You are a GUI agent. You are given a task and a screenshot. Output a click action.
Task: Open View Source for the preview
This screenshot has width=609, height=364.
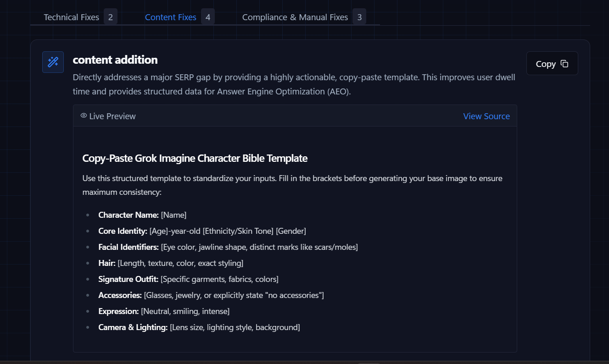click(x=486, y=116)
